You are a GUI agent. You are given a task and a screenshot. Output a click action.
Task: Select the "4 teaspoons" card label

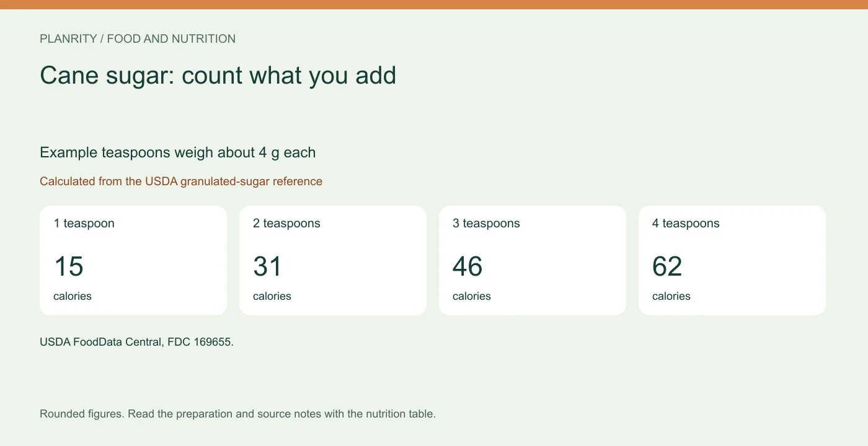[686, 224]
